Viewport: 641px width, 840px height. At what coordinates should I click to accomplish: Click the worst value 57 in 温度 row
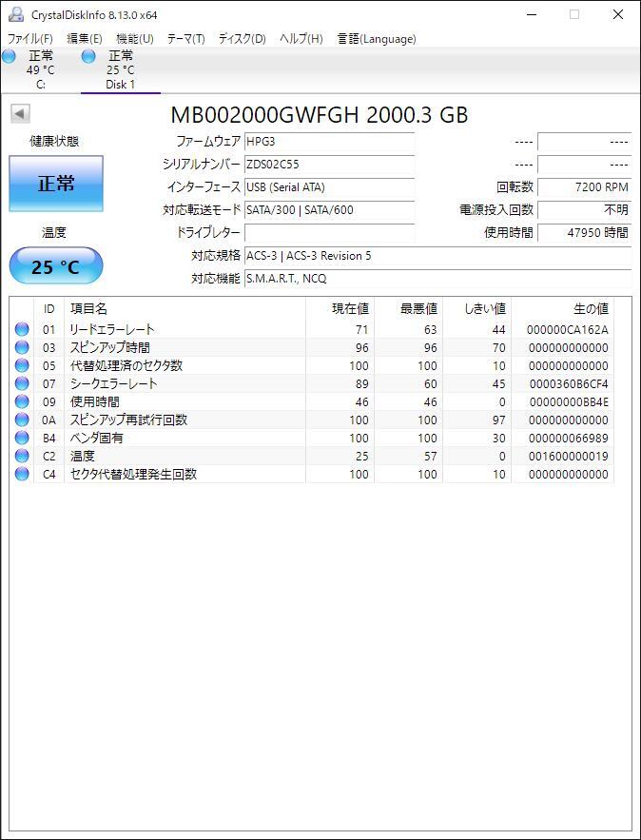(431, 456)
